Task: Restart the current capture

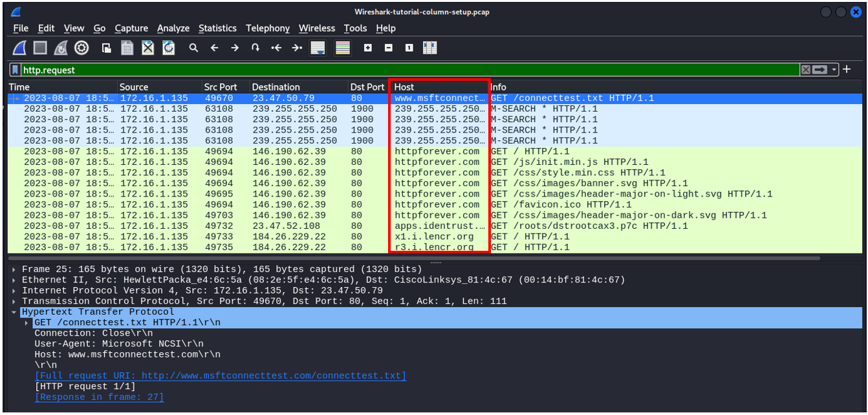Action: [61, 48]
